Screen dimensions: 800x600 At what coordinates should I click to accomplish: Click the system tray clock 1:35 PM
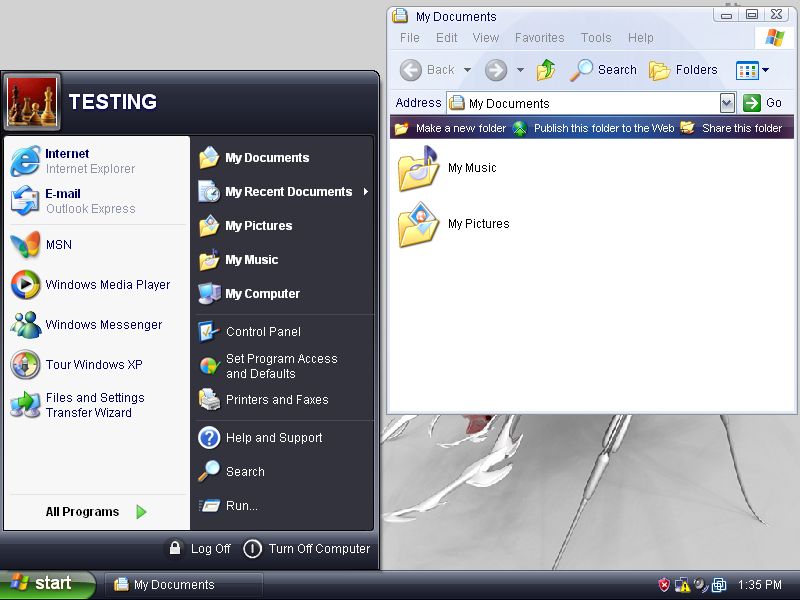tap(760, 585)
